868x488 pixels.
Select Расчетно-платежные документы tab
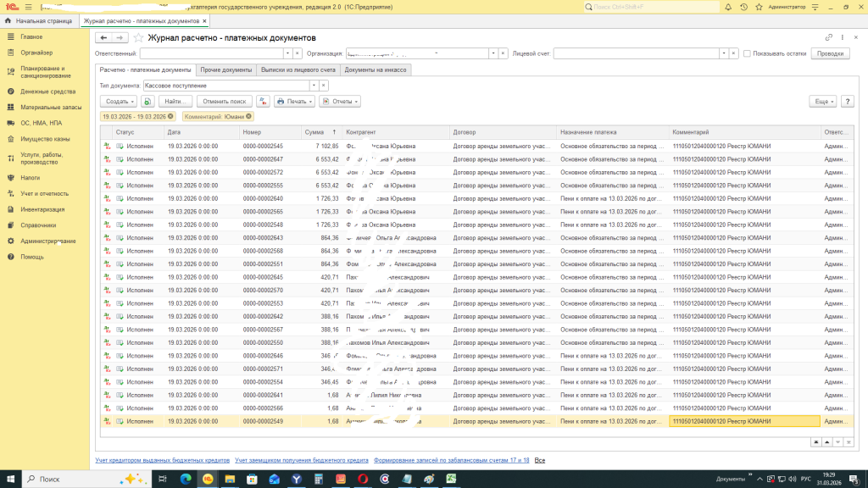pyautogui.click(x=145, y=69)
